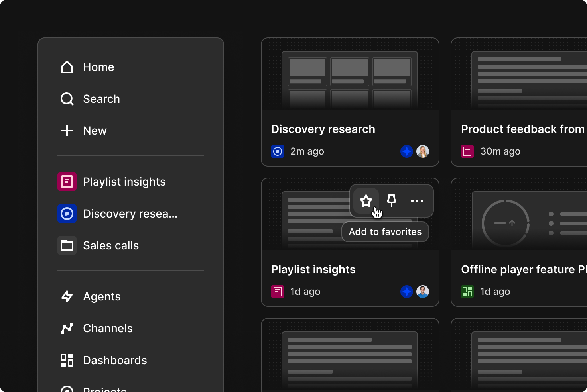Open the Search icon
The height and width of the screenshot is (392, 587).
(x=67, y=99)
